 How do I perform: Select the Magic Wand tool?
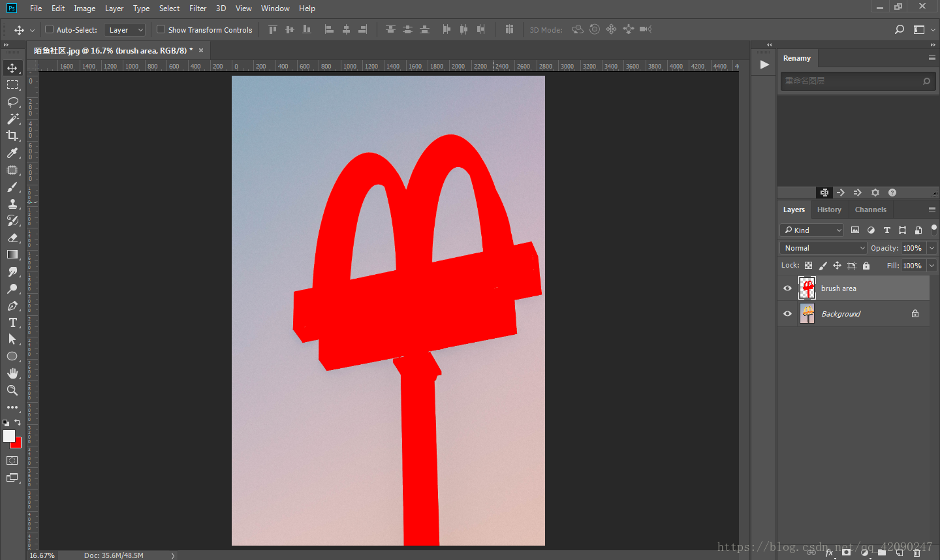(12, 119)
